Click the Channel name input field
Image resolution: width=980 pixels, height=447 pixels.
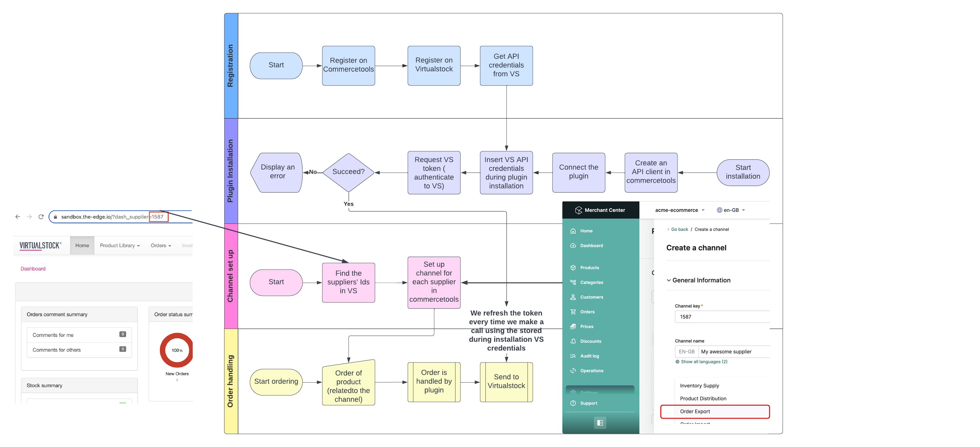coord(734,352)
